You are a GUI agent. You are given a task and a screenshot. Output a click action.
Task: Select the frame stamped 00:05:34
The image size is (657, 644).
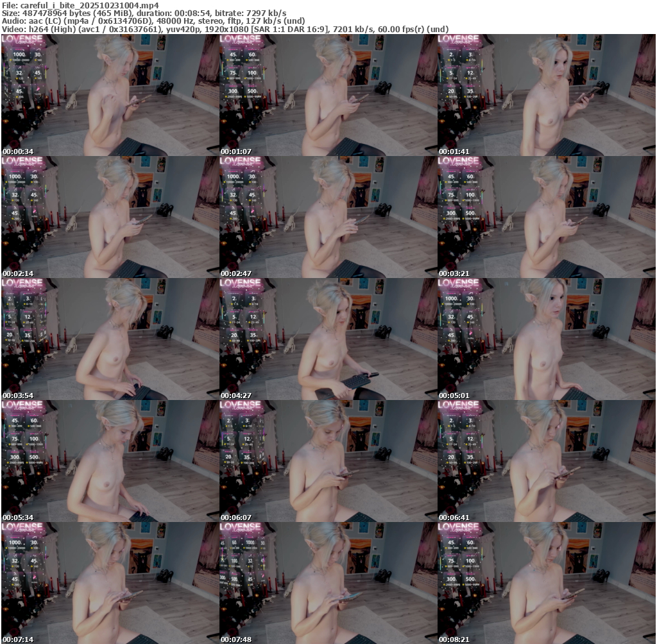point(110,461)
